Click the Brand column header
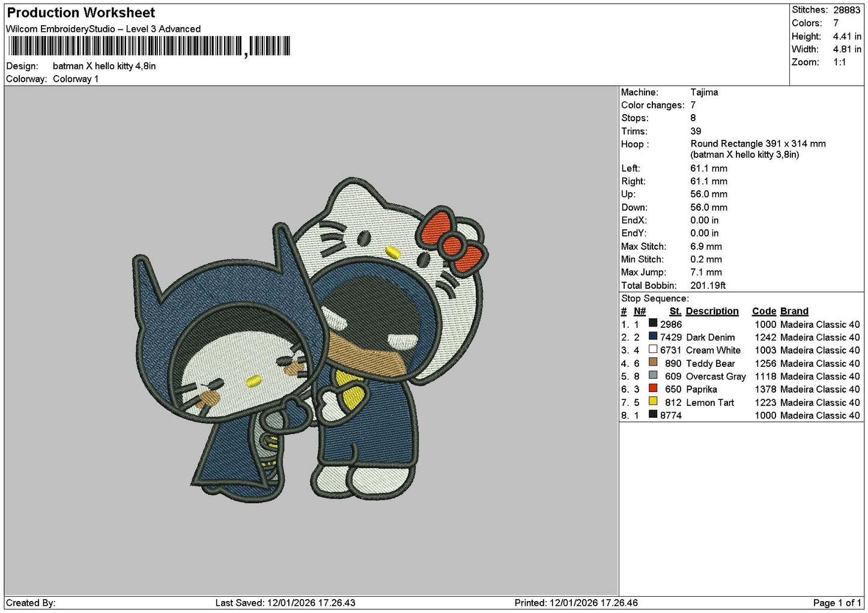 coord(794,311)
